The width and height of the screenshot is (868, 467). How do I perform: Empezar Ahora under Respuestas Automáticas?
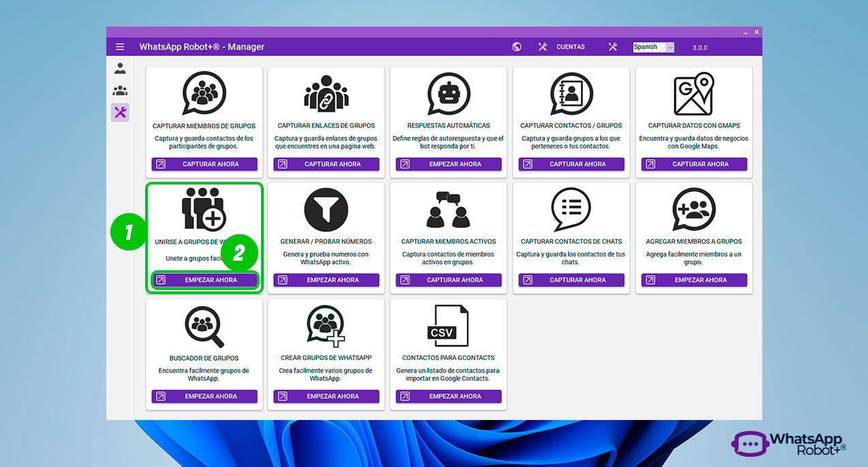[x=449, y=164]
